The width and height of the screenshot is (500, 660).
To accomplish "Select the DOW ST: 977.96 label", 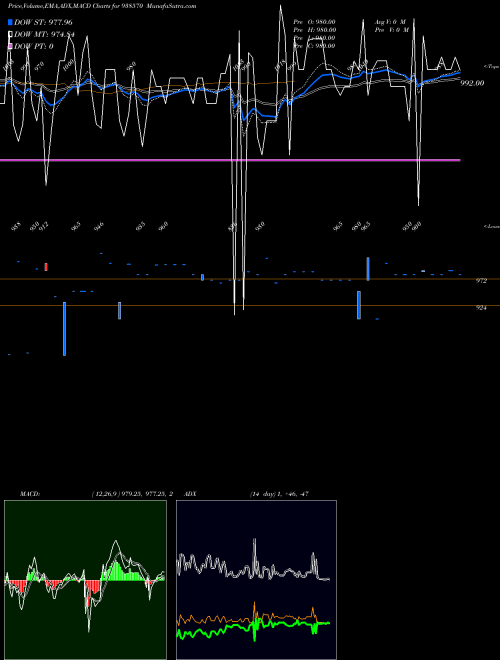I will click(x=43, y=22).
